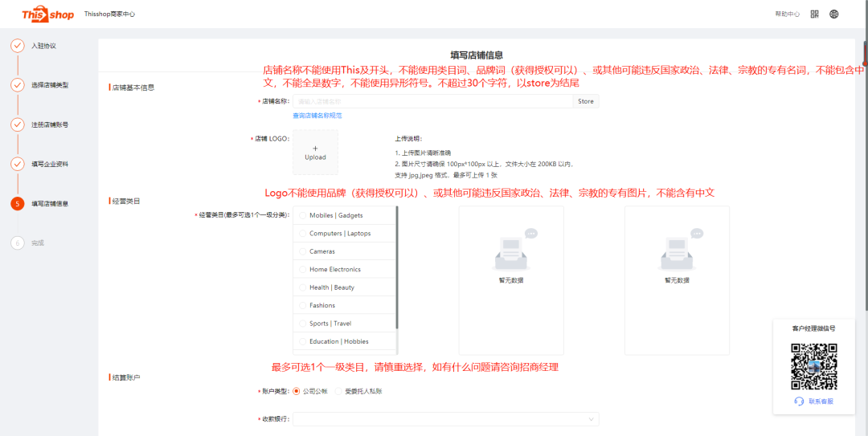Click the step 5 circle icon
This screenshot has height=436, width=868.
coord(17,203)
